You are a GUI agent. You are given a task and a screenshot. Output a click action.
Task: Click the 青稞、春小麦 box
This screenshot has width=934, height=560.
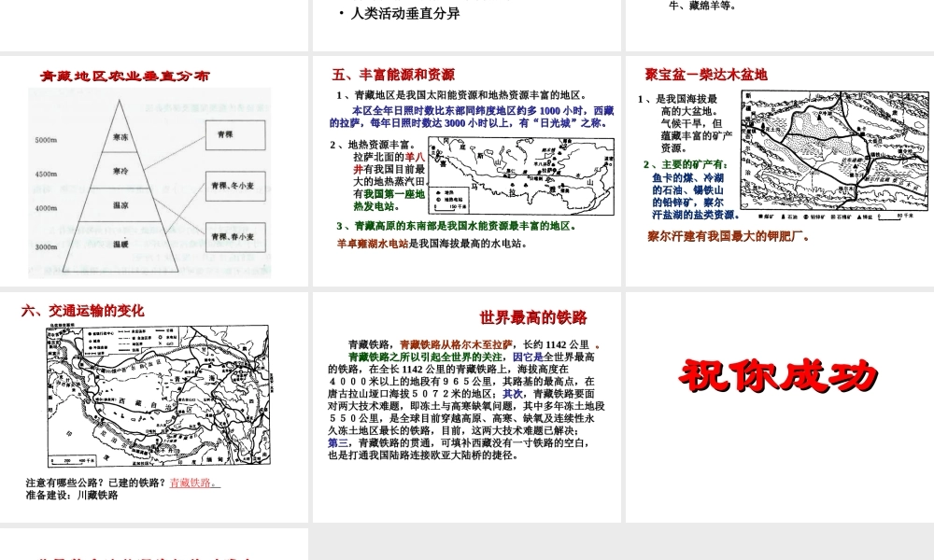pos(235,237)
